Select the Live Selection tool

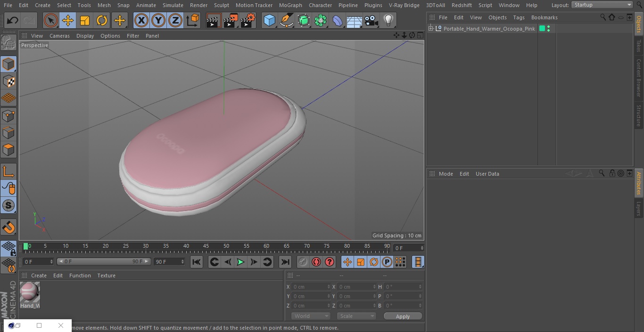pos(51,20)
